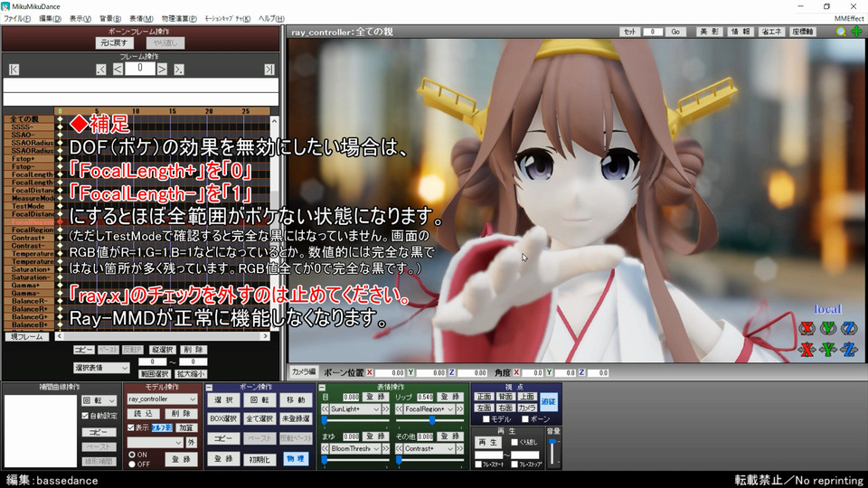Open the Contrast+ morph dropdown
The image size is (868, 488).
tap(429, 449)
